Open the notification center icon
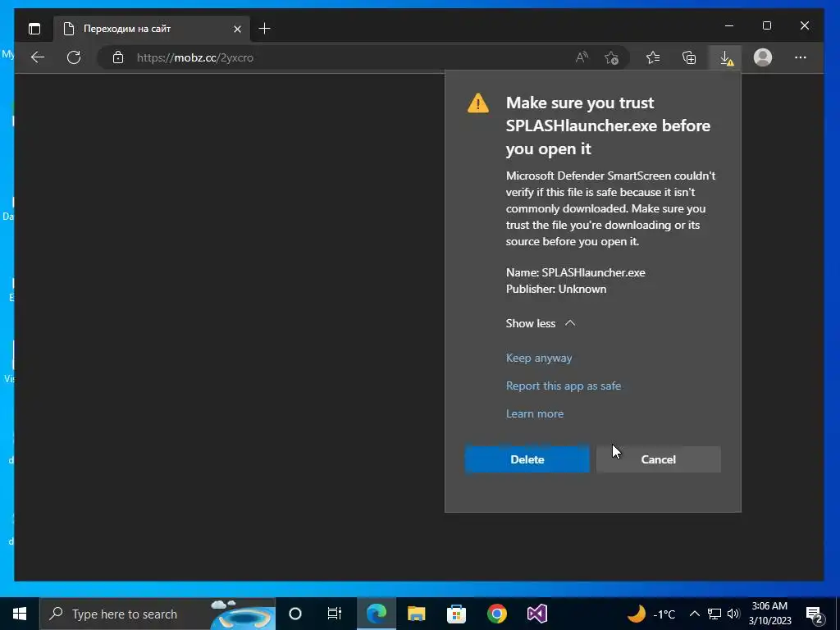Screen dimensions: 840x630 (815, 614)
